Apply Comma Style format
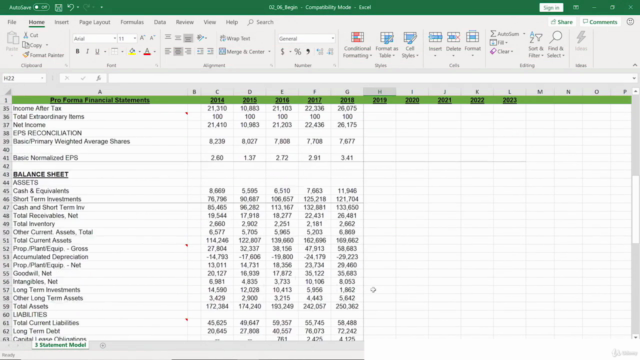Viewport: 640px width, 360px height. 308,52
